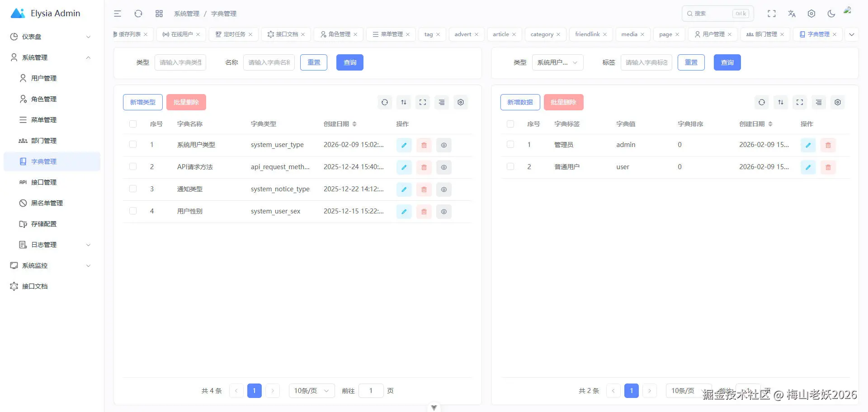
Task: Open theme settings gear in top bar
Action: coord(811,14)
